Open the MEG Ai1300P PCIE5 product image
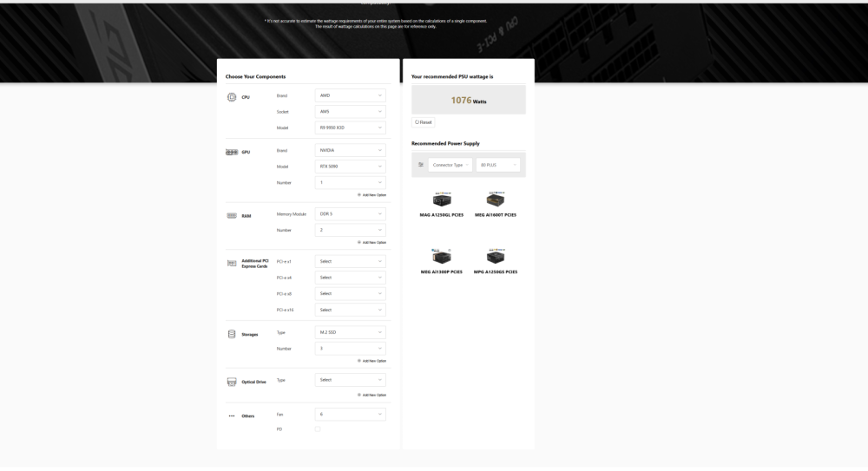 click(x=442, y=256)
